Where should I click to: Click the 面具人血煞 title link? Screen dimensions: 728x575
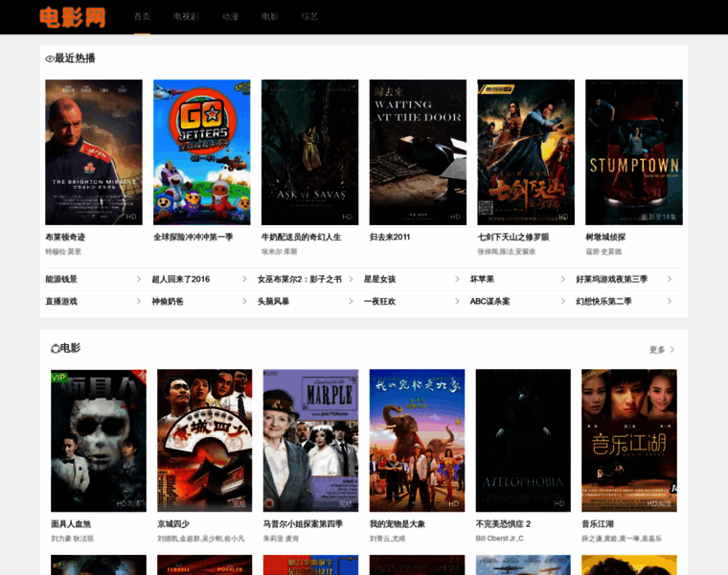(x=71, y=524)
